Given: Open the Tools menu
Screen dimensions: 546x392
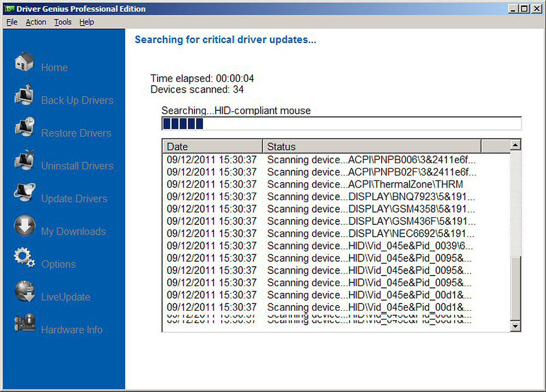Looking at the screenshot, I should point(62,22).
